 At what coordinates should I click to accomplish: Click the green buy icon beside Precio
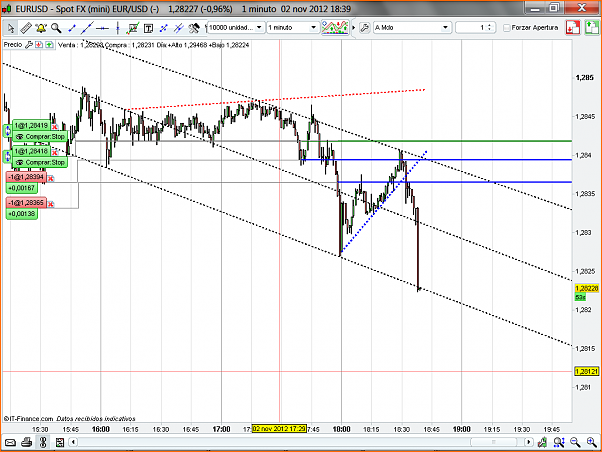(49, 45)
